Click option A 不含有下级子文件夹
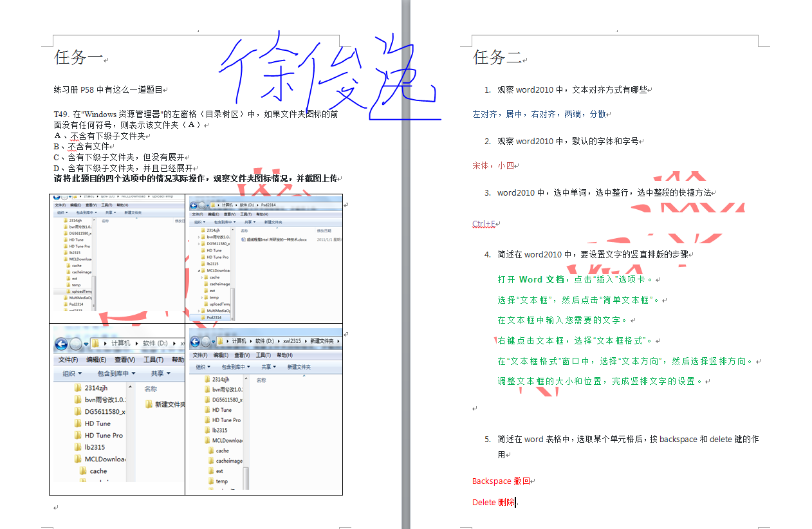Screen dimensions: 812x529 pos(100,136)
